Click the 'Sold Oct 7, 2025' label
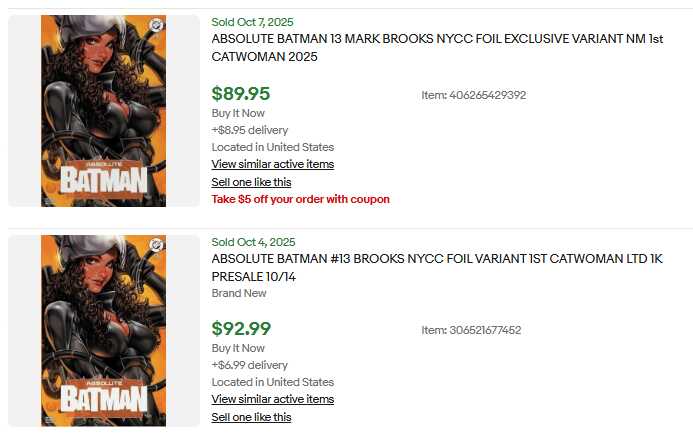693x436 pixels. (x=253, y=22)
